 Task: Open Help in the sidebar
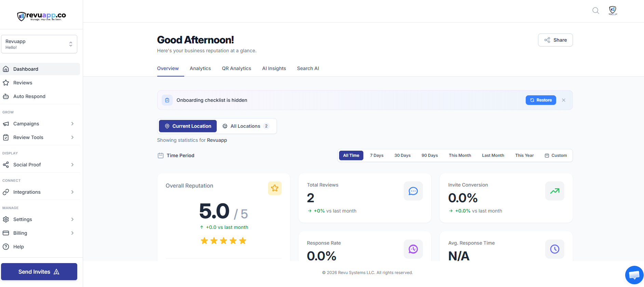40,247
